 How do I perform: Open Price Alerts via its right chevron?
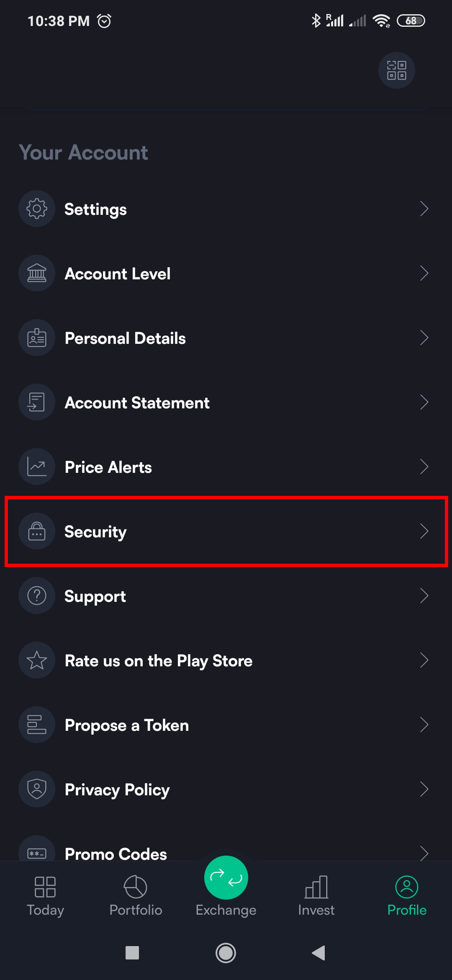[424, 467]
